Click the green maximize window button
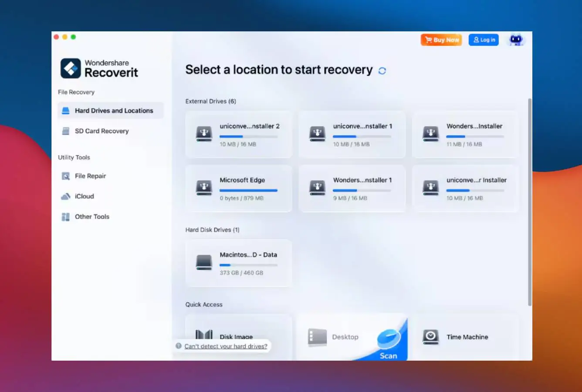 click(73, 37)
